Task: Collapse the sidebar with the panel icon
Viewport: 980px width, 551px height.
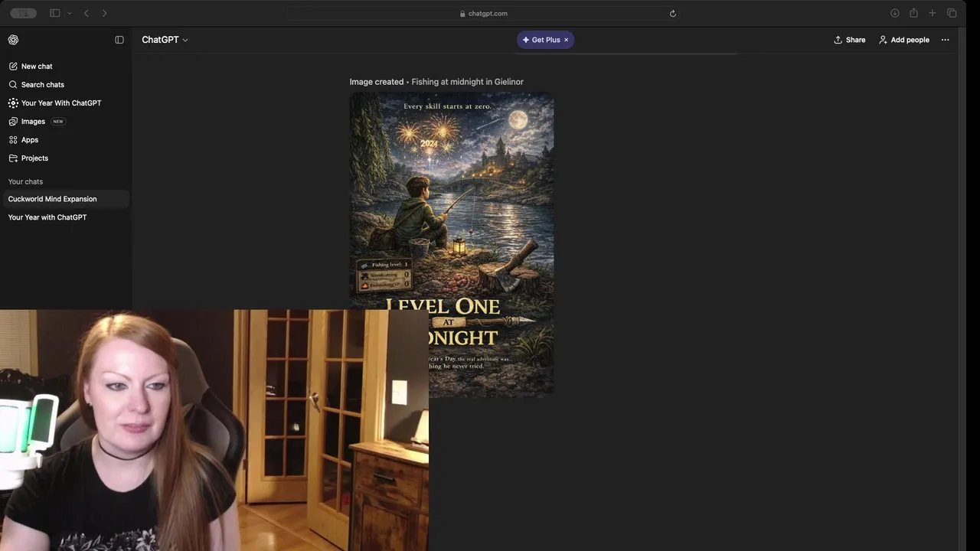Action: [119, 40]
